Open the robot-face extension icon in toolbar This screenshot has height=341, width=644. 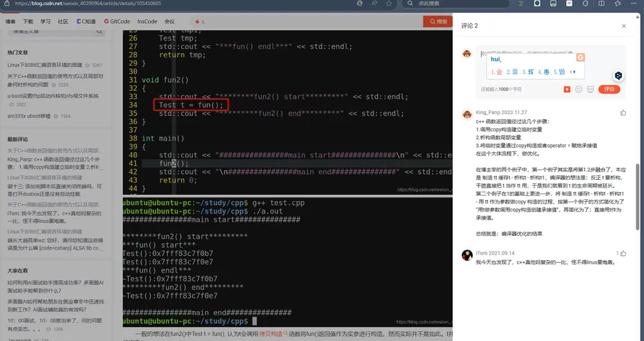point(553,3)
